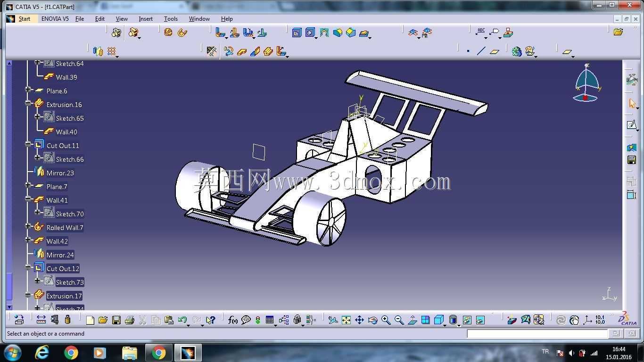Select the Line creation tool
Screen dimensions: 644x362
click(481, 51)
